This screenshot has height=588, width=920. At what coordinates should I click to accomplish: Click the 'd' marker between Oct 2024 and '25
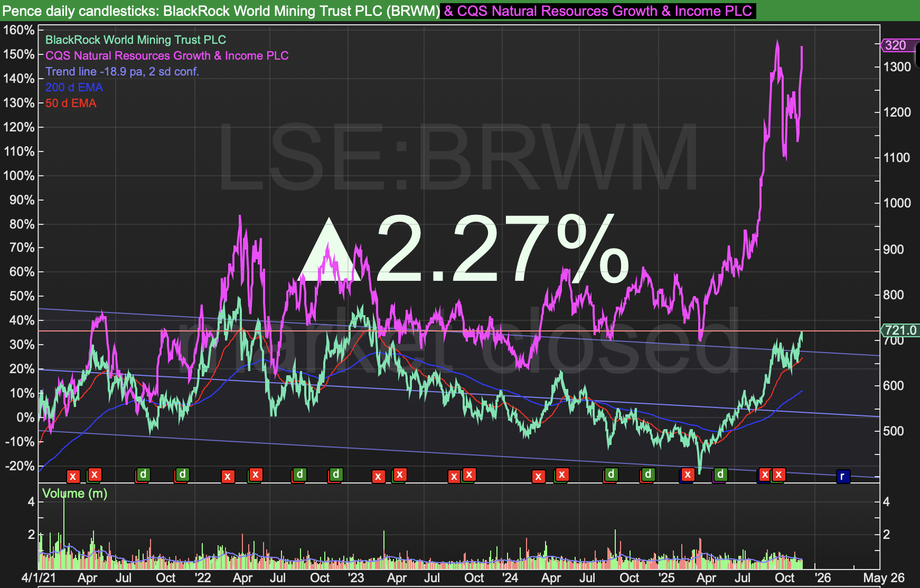[648, 475]
